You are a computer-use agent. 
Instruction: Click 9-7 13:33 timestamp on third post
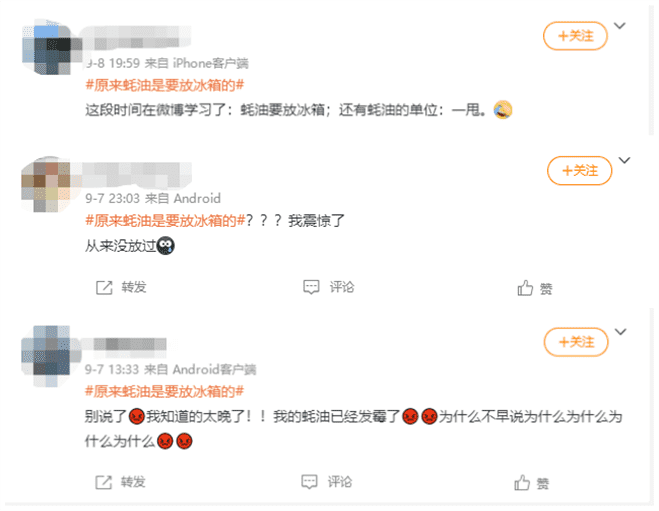point(112,369)
